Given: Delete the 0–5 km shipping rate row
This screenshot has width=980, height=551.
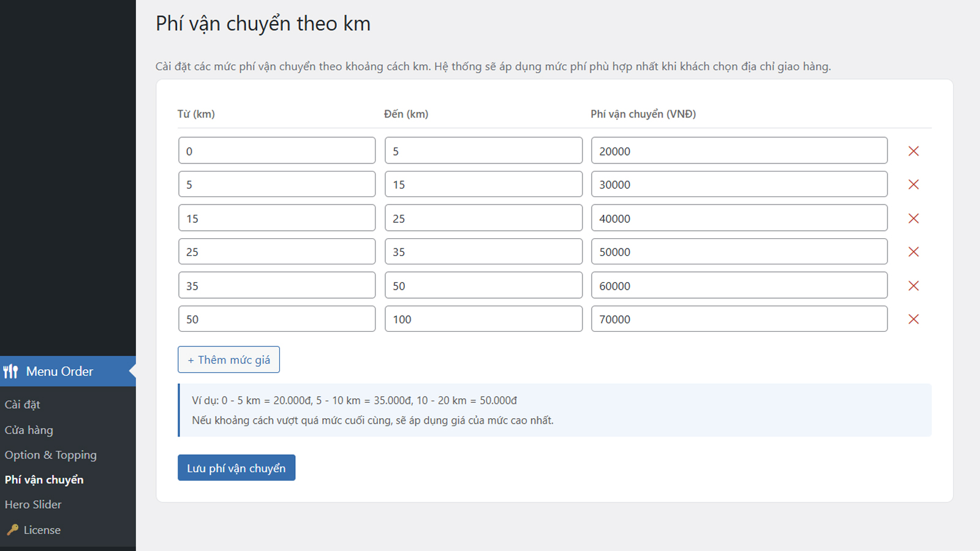Looking at the screenshot, I should [x=913, y=151].
